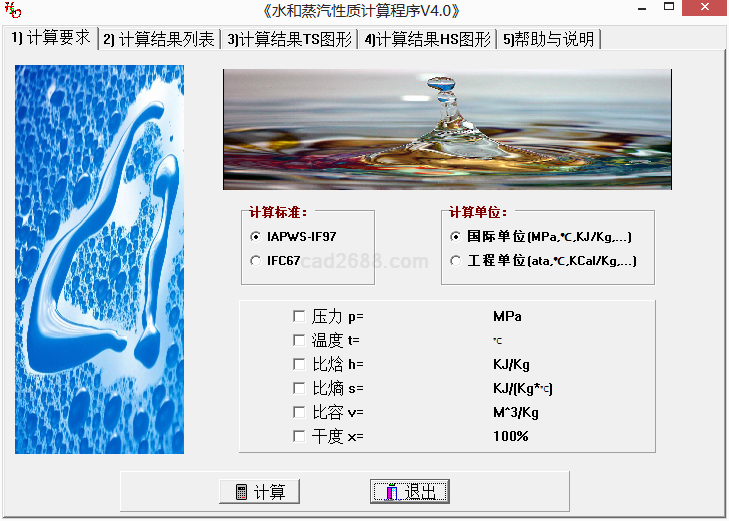
Task: Click the water droplet banner image
Action: pyautogui.click(x=447, y=129)
